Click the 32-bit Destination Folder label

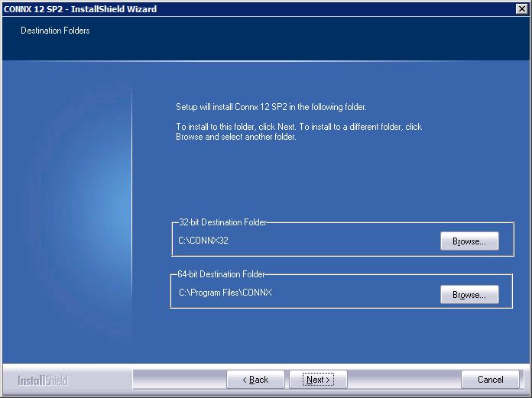pos(222,222)
